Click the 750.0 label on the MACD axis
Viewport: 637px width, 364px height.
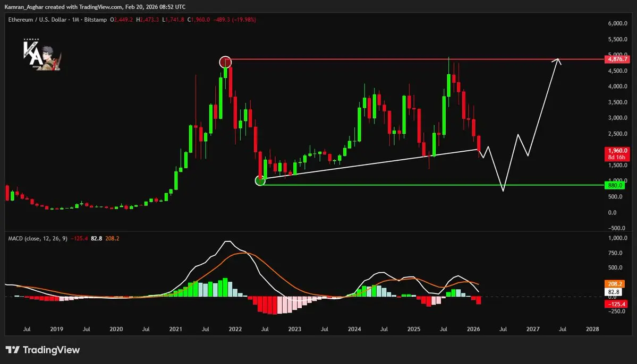click(615, 253)
